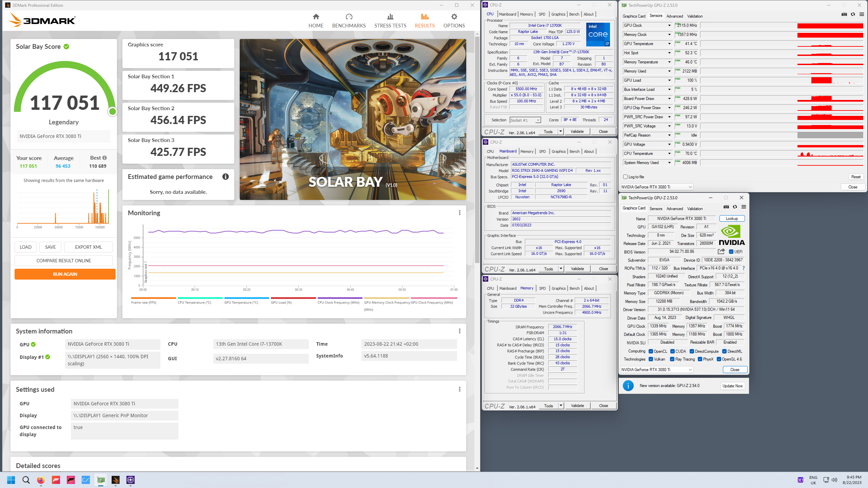This screenshot has width=868, height=488.
Task: Click the CPU Clock Frequency legend color bar
Action: (x=340, y=298)
